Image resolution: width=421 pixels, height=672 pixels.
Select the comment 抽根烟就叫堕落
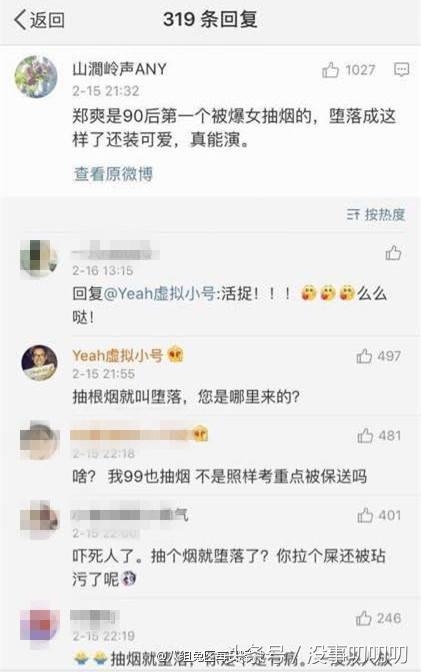186,397
